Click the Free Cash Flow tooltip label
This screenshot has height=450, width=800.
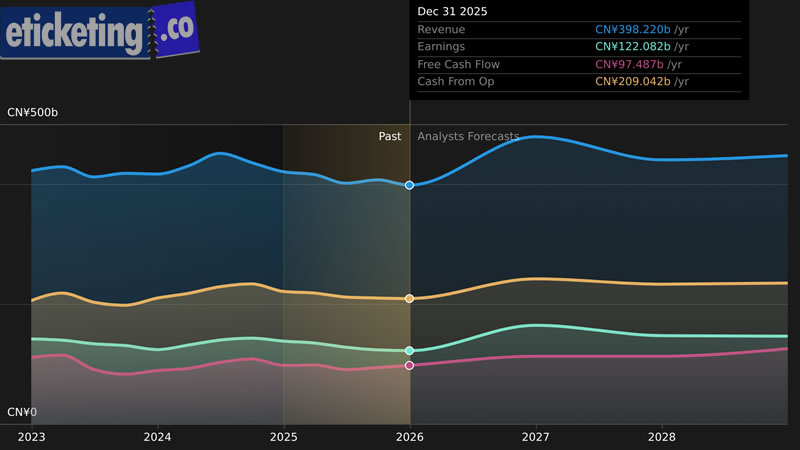[x=459, y=64]
